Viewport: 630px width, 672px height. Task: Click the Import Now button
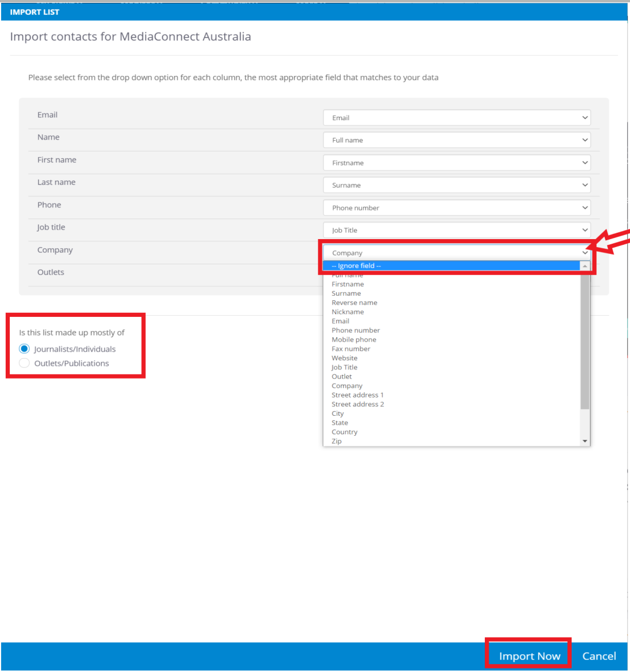(529, 656)
